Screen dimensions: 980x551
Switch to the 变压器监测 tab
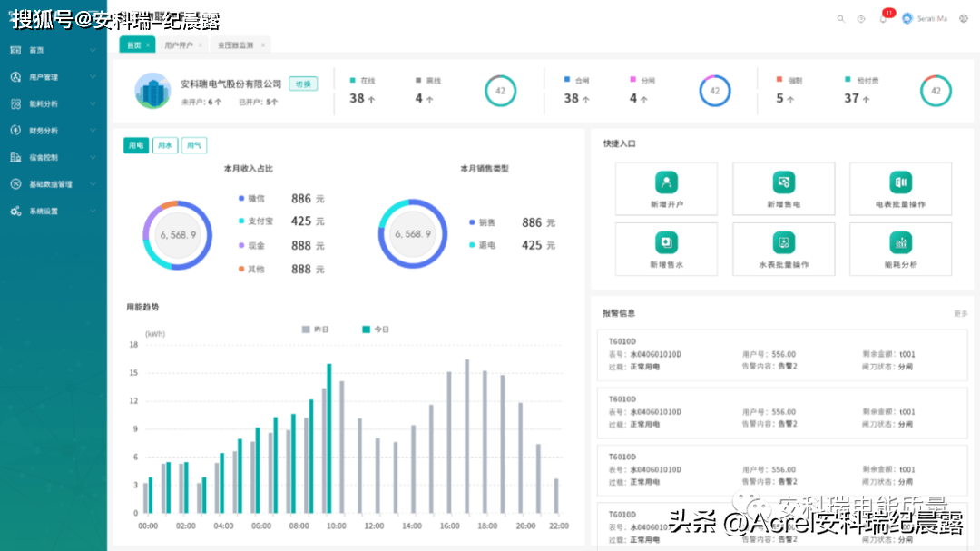[x=235, y=44]
